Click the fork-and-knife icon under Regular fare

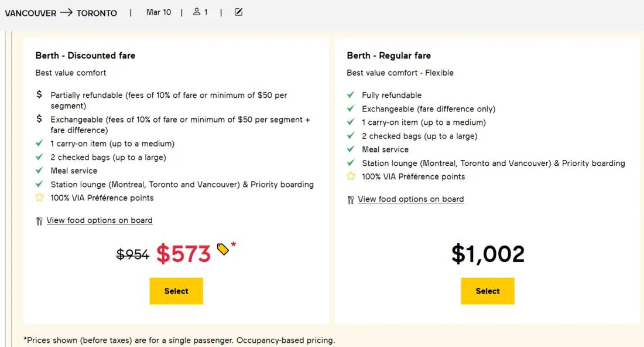[x=351, y=200]
